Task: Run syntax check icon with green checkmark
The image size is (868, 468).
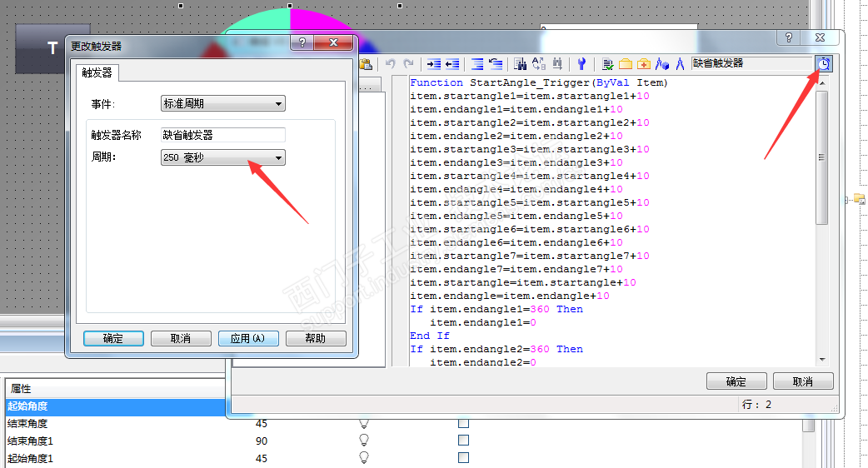Action: (x=607, y=64)
